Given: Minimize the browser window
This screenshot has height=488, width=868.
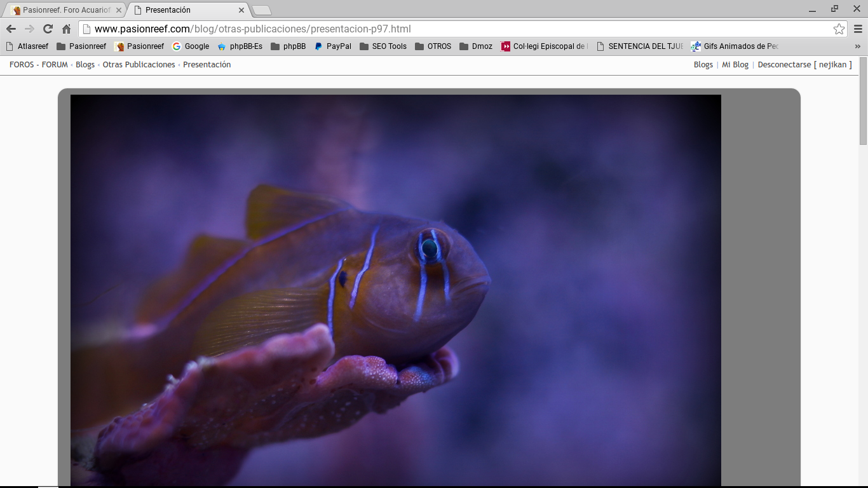Looking at the screenshot, I should click(813, 10).
